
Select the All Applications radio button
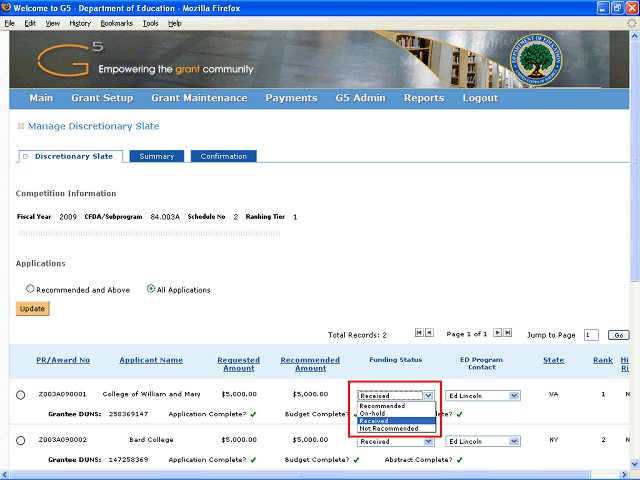coord(150,289)
